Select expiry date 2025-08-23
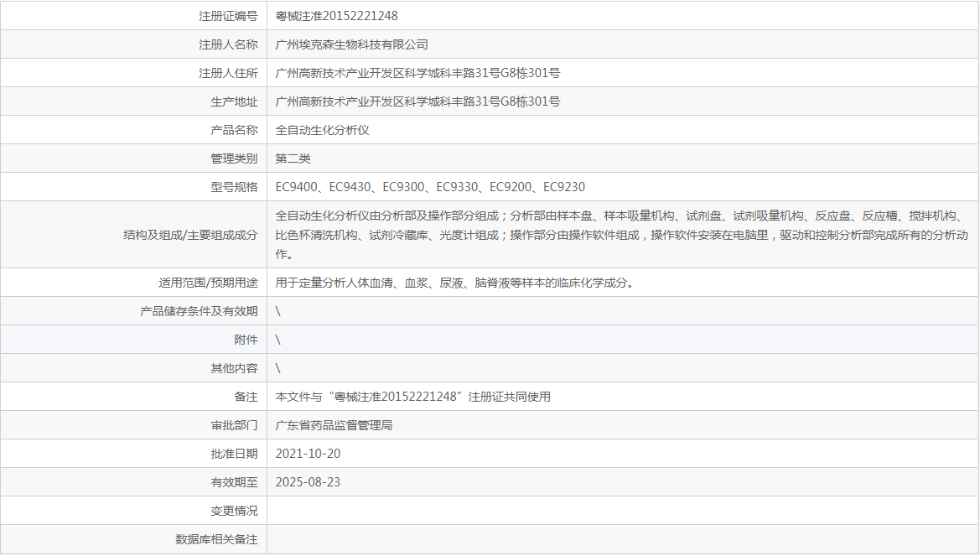The image size is (980, 556). click(309, 482)
